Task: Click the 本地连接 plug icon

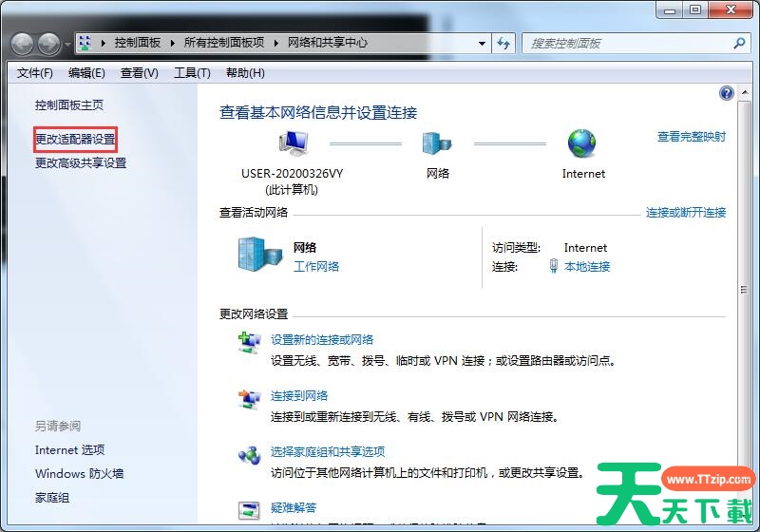Action: pos(554,266)
